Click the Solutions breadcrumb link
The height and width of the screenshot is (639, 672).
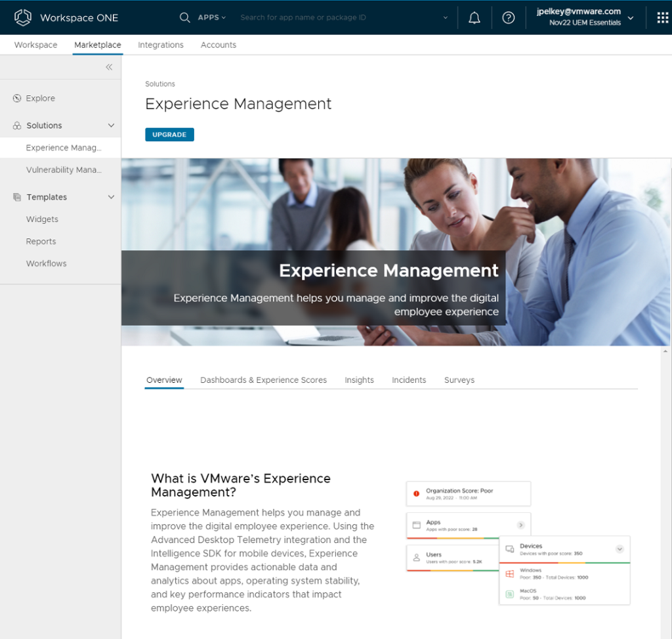(x=160, y=84)
